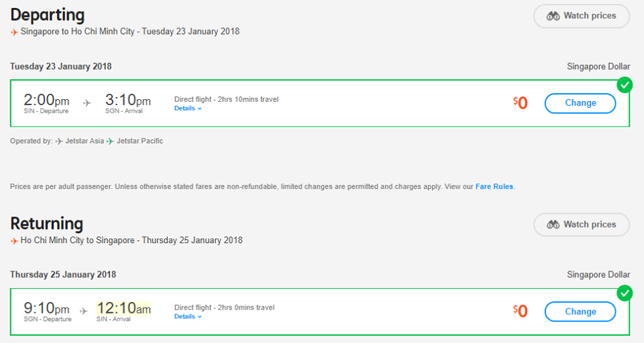This screenshot has width=644, height=343.
Task: Toggle green checkmark on returning flight card
Action: (x=625, y=293)
